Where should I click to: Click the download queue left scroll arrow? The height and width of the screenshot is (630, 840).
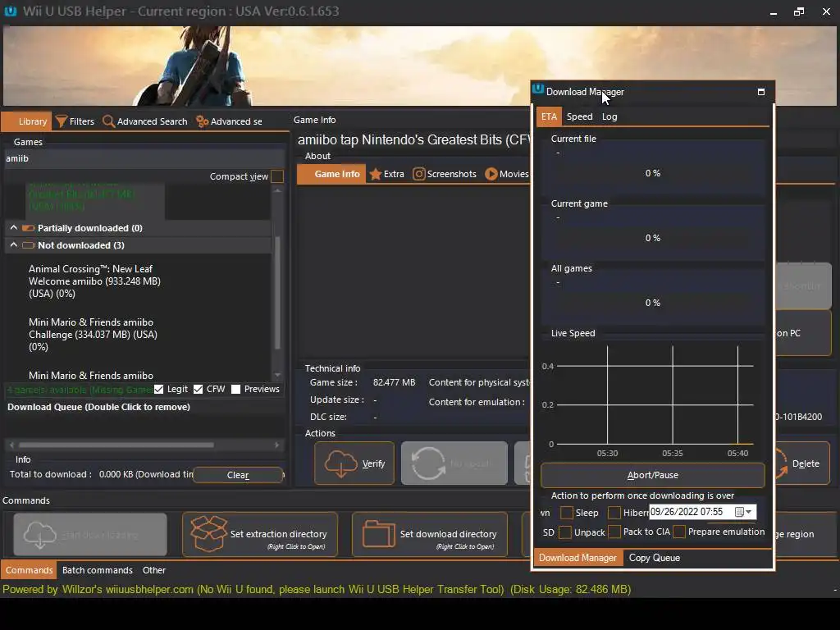11,445
